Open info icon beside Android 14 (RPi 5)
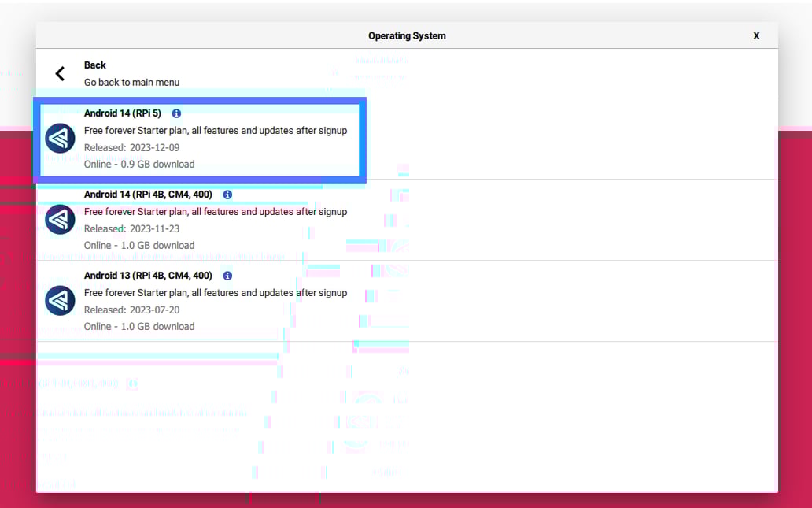Viewport: 812px width, 508px height. (x=176, y=113)
